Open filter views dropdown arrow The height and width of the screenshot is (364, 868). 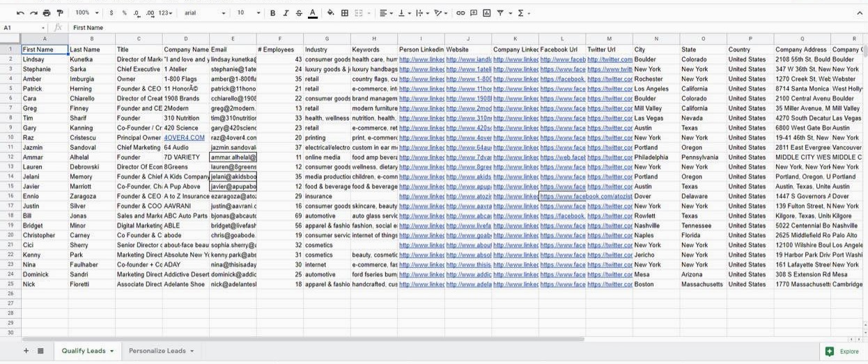(510, 13)
